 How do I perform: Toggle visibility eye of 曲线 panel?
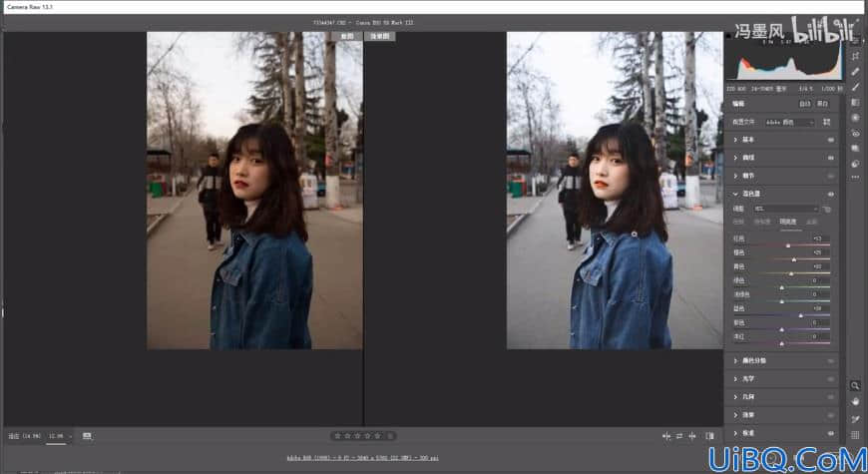(x=830, y=158)
